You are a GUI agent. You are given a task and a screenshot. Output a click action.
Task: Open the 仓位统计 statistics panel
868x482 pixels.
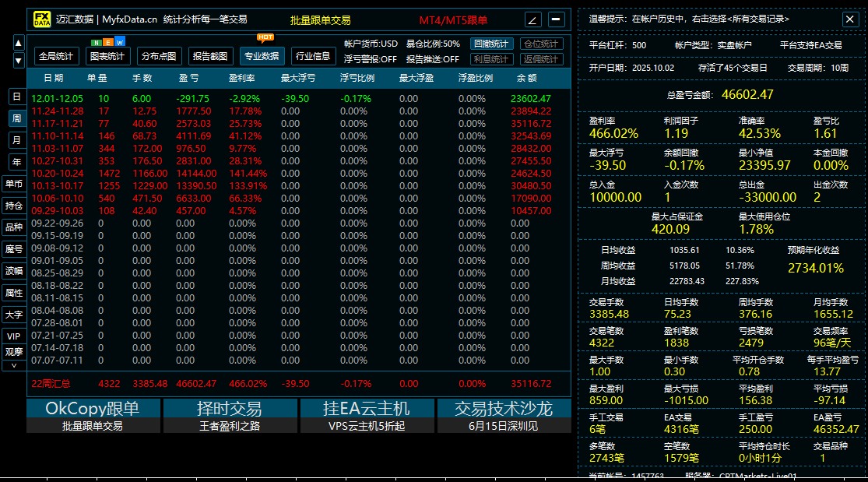(x=542, y=44)
